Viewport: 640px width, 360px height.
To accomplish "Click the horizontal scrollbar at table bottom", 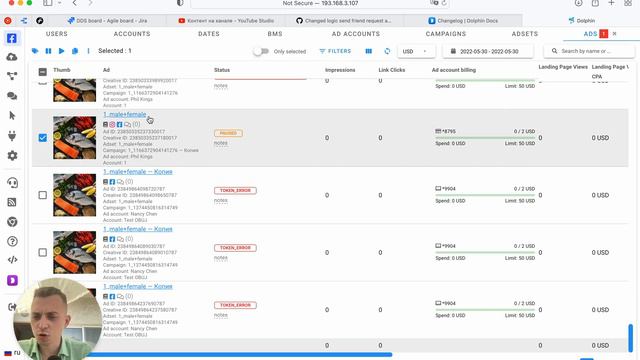I will point(239,355).
